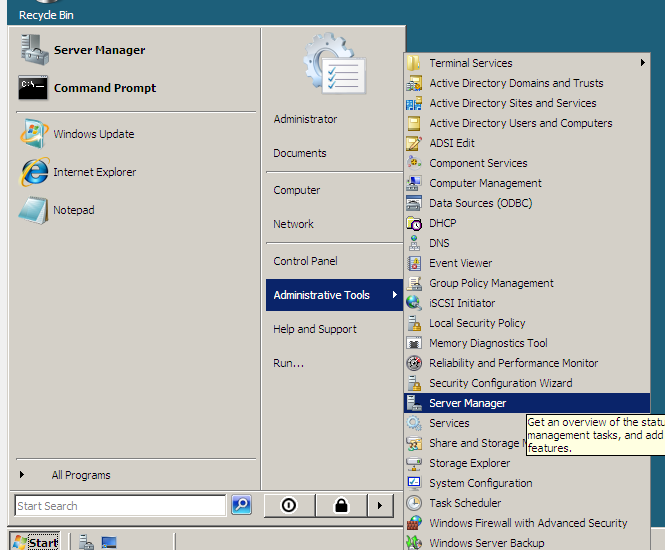The image size is (665, 550).
Task: Open Windows Server Backup
Action: [x=527, y=542]
